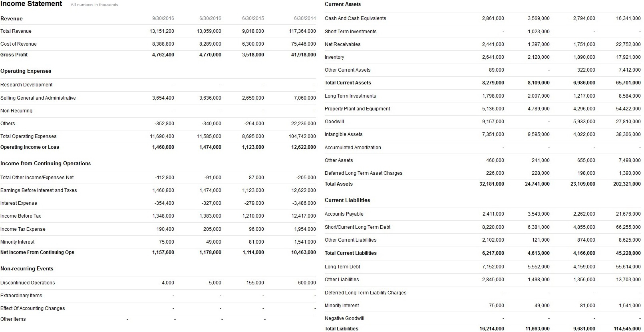Image resolution: width=644 pixels, height=332 pixels.
Task: Click the Total Assets row label
Action: 338,184
